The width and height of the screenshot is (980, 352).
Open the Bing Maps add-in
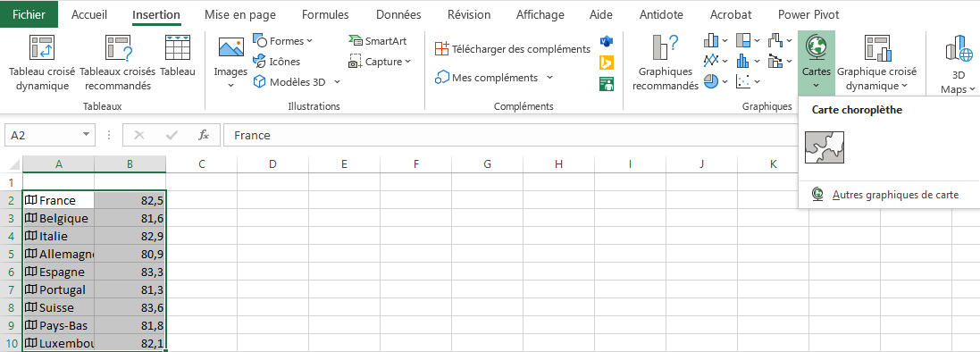607,63
